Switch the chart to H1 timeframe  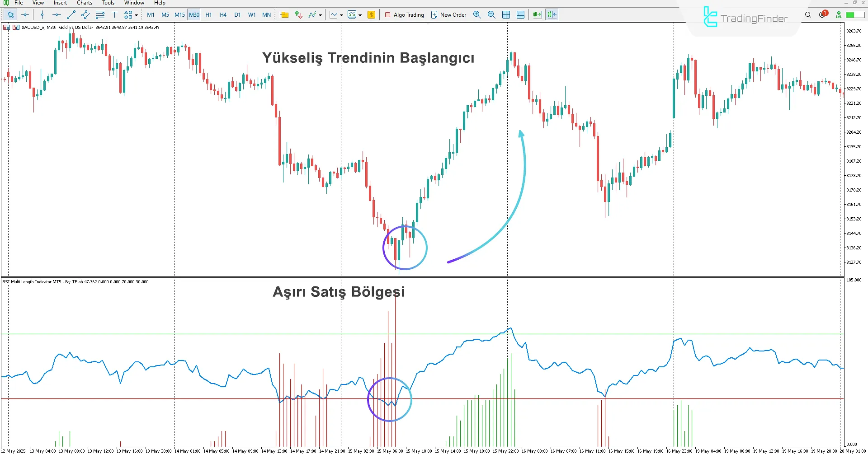208,14
